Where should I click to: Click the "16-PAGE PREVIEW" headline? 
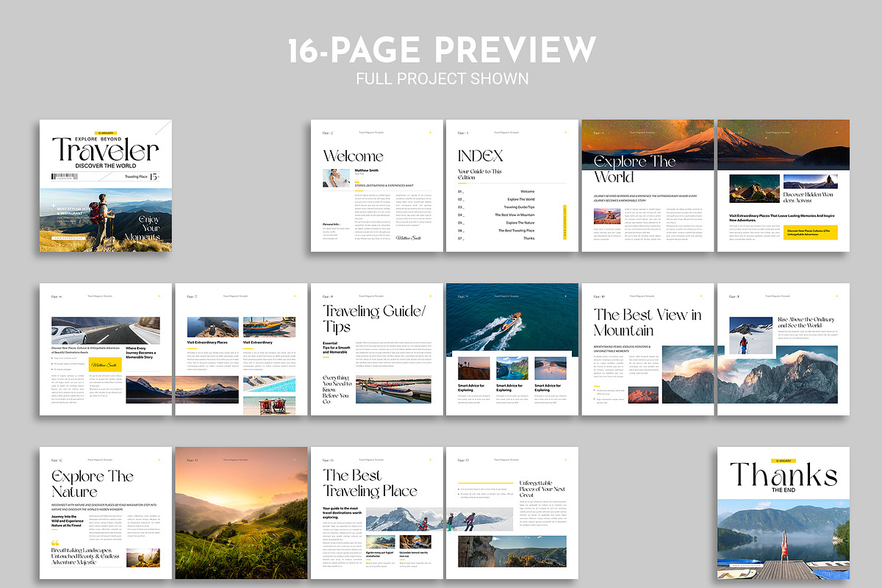click(441, 50)
